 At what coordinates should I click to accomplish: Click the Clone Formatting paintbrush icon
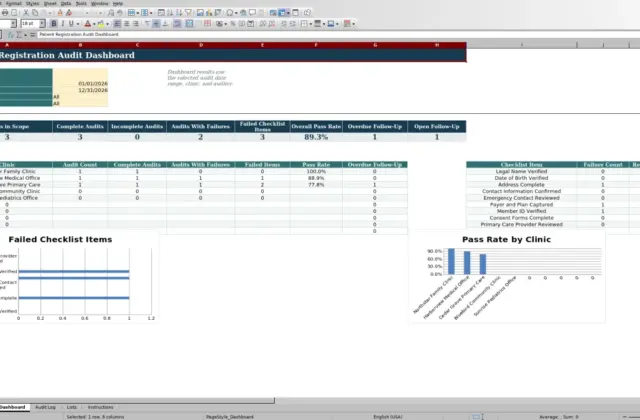(x=60, y=13)
